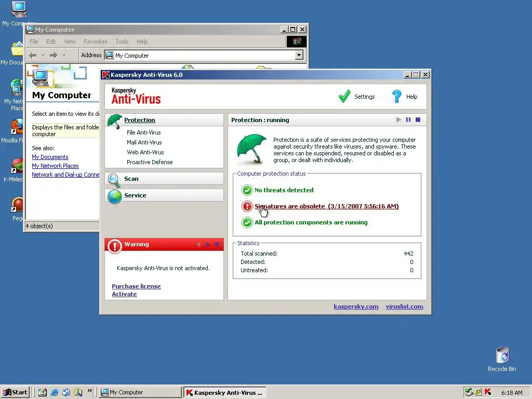
Task: Collapse the Warning panel with down arrow
Action: (x=217, y=244)
